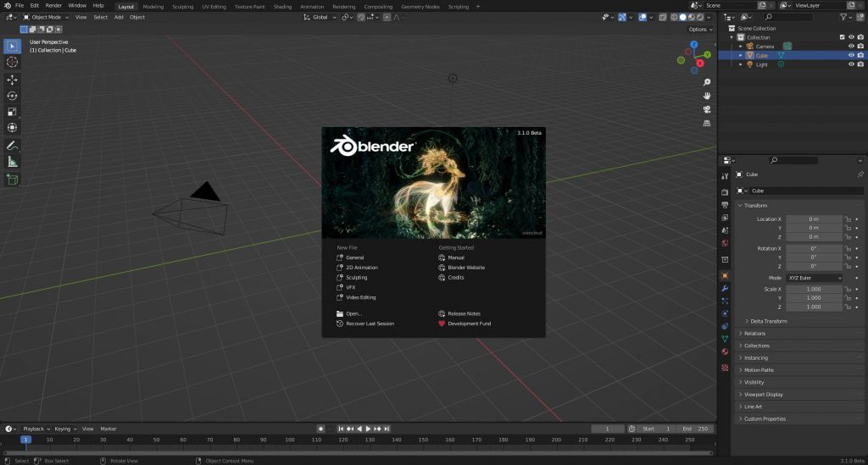Screen dimensions: 868x465
Task: Open the Object Data mesh properties tab
Action: [x=725, y=339]
